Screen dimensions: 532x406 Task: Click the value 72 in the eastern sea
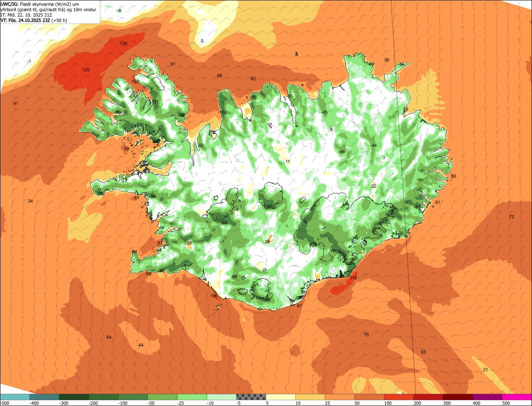click(512, 217)
